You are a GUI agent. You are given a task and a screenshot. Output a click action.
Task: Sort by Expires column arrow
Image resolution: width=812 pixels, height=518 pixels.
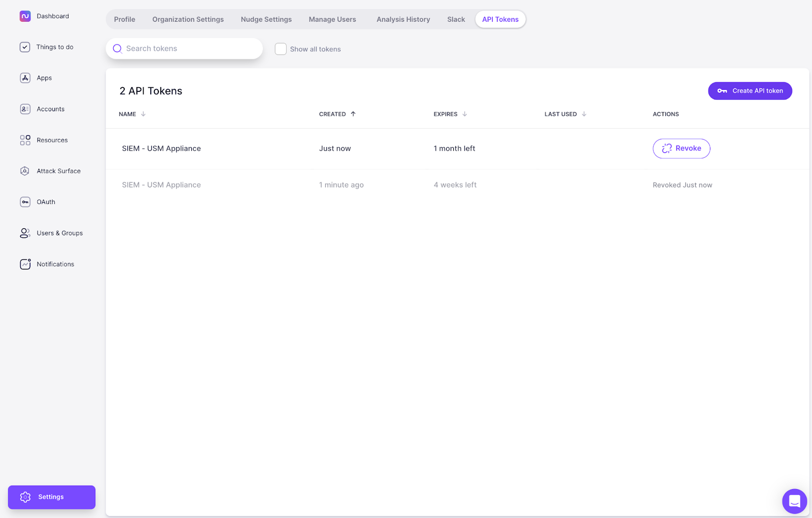click(x=464, y=114)
